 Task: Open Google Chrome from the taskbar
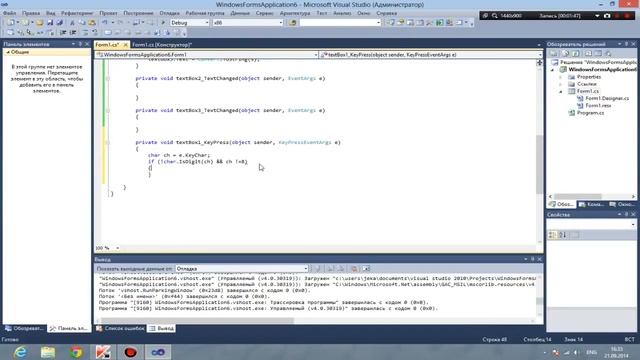click(x=76, y=352)
